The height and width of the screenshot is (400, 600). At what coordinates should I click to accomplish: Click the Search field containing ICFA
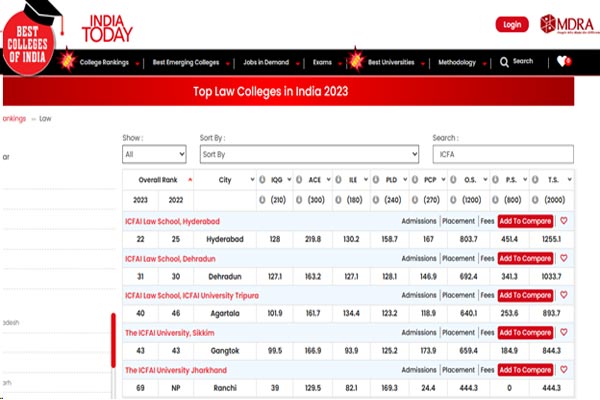tap(503, 154)
